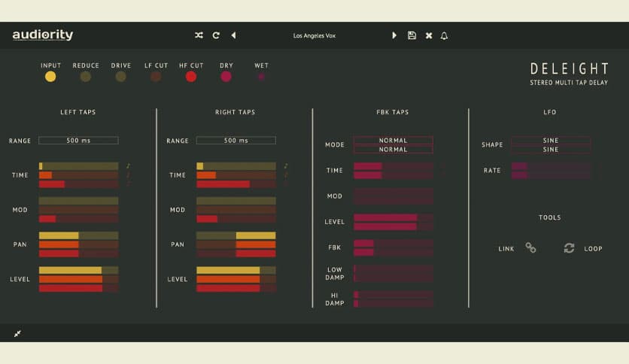Viewport: 629px width, 364px height.
Task: Set Left Taps yellow TIME bar
Action: click(78, 166)
